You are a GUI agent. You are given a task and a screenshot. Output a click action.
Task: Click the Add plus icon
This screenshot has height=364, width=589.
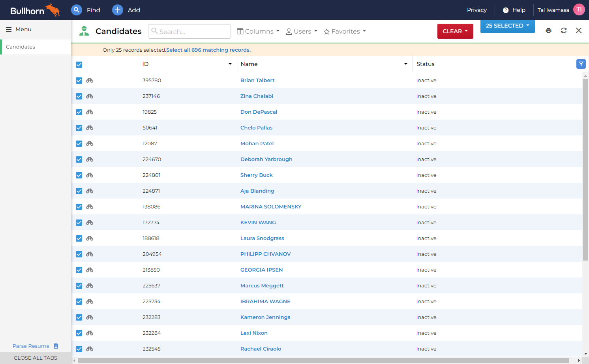(118, 10)
